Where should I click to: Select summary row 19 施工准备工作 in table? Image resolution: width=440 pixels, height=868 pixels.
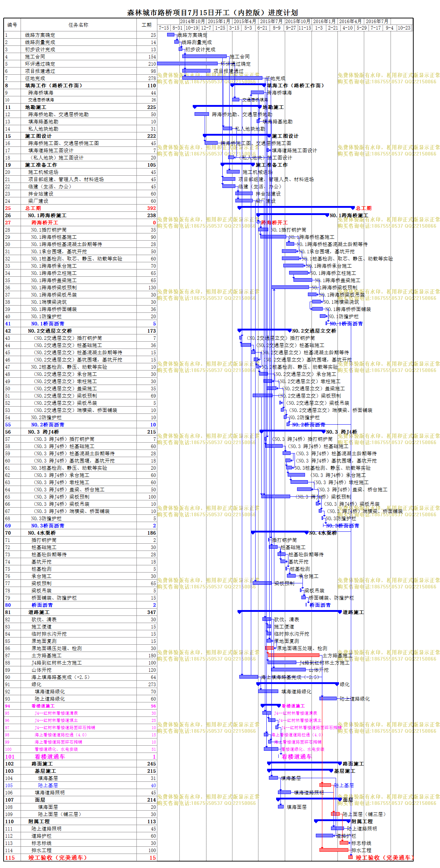[80, 165]
